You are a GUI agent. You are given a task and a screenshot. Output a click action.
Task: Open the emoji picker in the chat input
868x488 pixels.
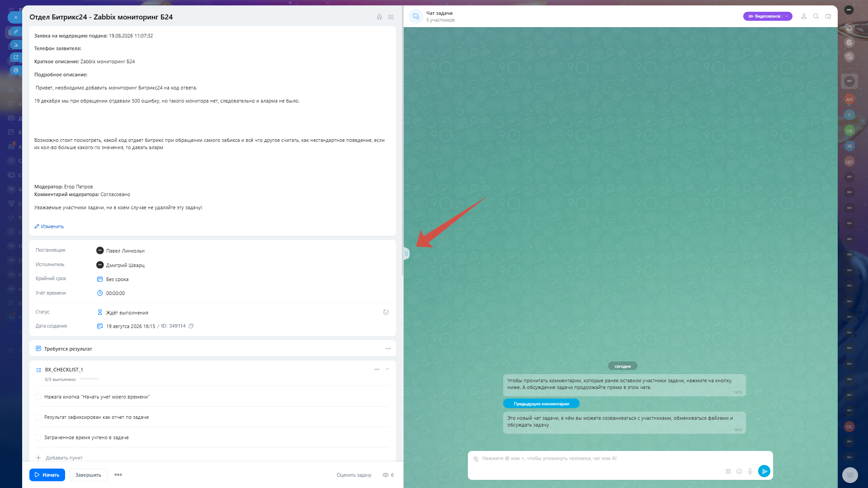739,471
